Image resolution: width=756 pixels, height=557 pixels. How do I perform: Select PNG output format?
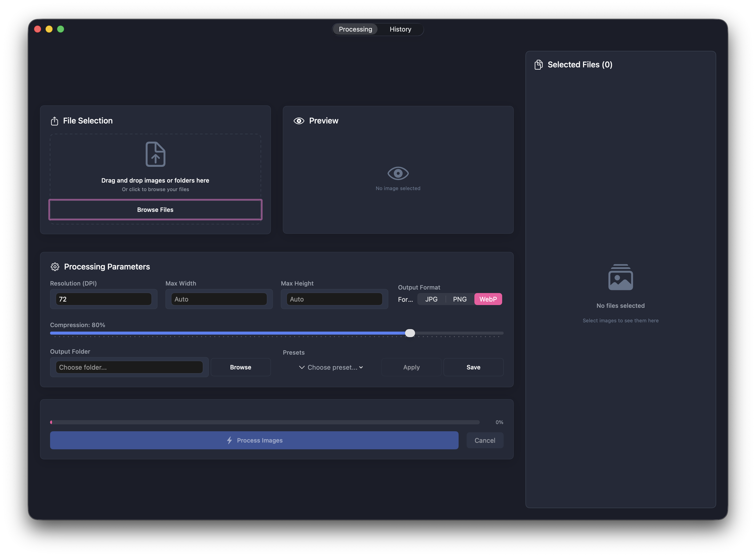point(459,299)
